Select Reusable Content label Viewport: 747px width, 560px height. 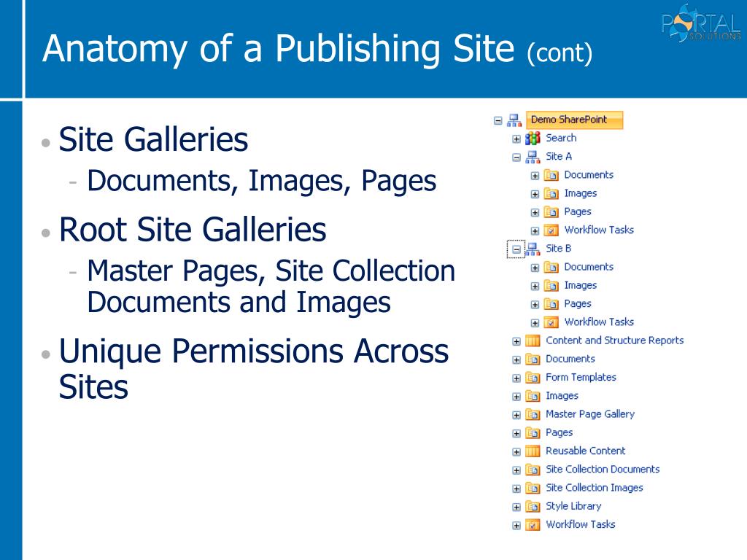coord(586,451)
